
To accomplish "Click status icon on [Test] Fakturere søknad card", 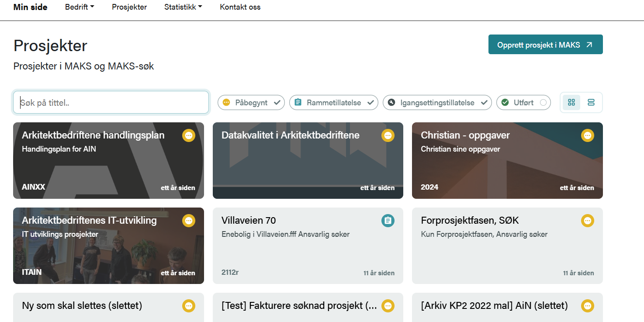I will click(388, 306).
